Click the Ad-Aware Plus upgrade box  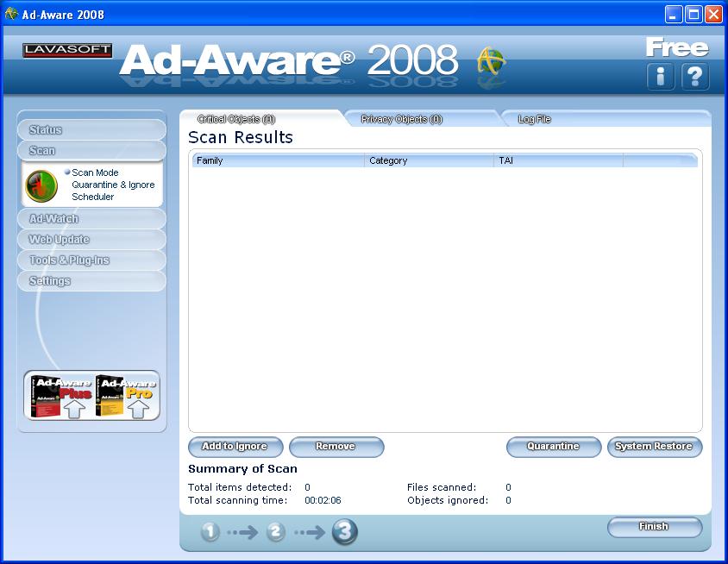point(60,396)
